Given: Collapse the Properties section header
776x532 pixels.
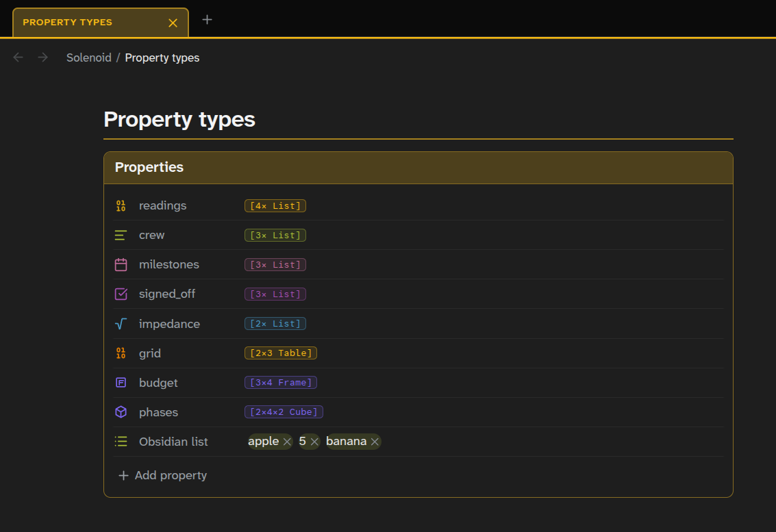Looking at the screenshot, I should coord(418,167).
